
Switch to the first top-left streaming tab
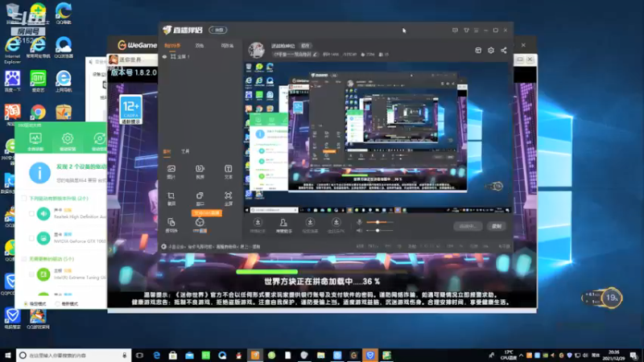tap(172, 46)
